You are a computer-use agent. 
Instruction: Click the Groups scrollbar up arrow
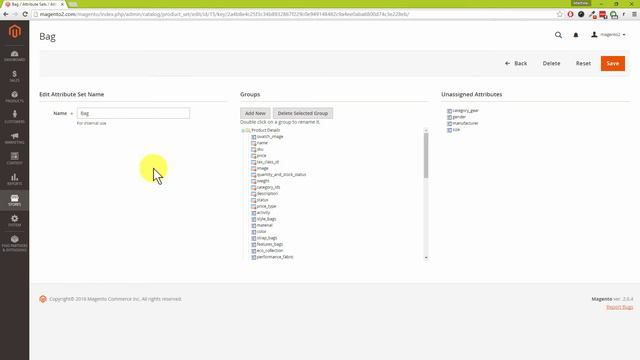(426, 130)
